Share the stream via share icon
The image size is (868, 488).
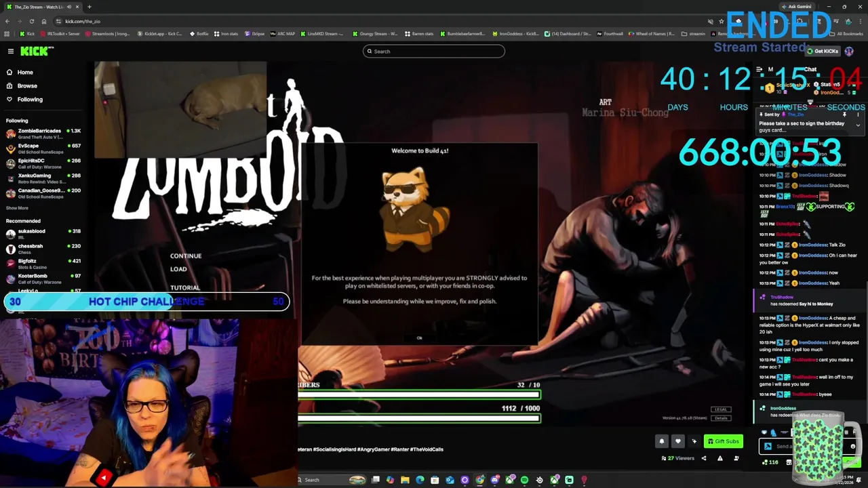(703, 458)
